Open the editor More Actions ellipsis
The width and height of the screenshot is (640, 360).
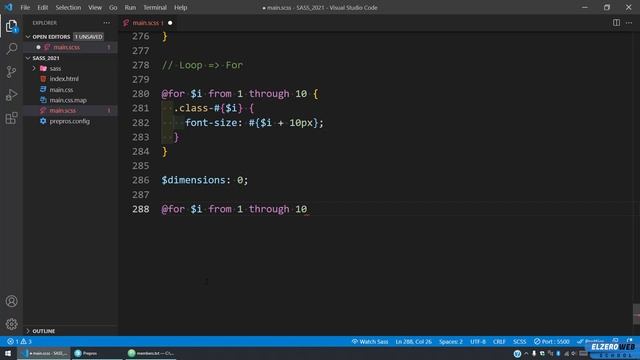(629, 23)
